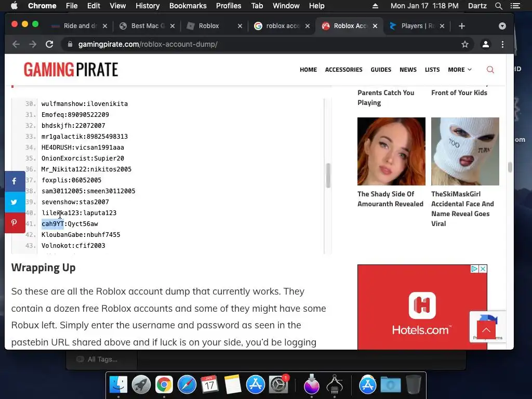The image size is (532, 399).
Task: Click the eject icon in menu bar
Action: 375,6
